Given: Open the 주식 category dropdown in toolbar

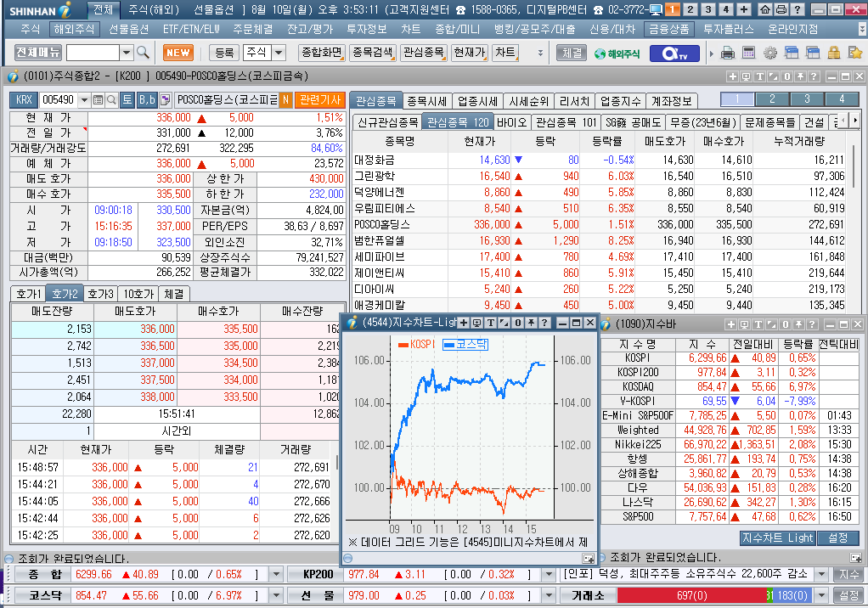Looking at the screenshot, I should (x=279, y=53).
